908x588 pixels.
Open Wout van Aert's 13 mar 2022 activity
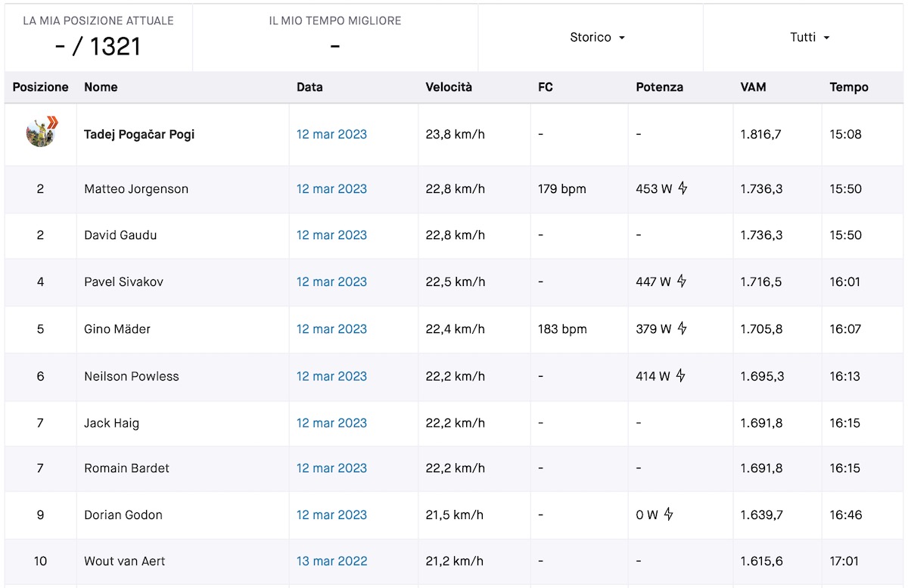coord(331,562)
